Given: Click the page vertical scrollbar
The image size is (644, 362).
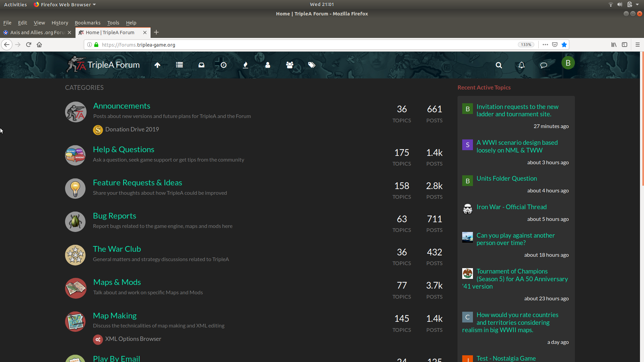Looking at the screenshot, I should [642, 119].
